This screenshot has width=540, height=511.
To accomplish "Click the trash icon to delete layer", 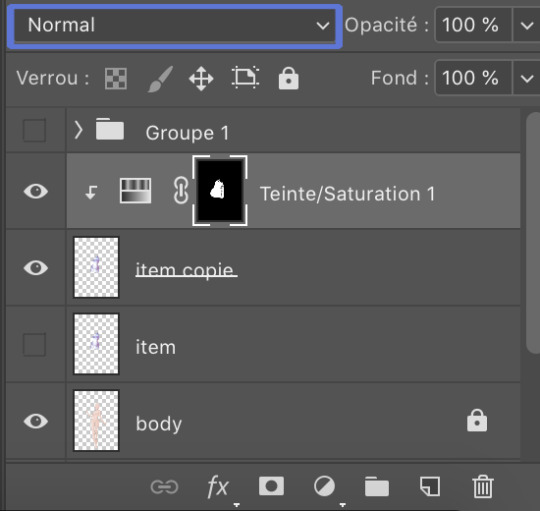I will tap(483, 487).
